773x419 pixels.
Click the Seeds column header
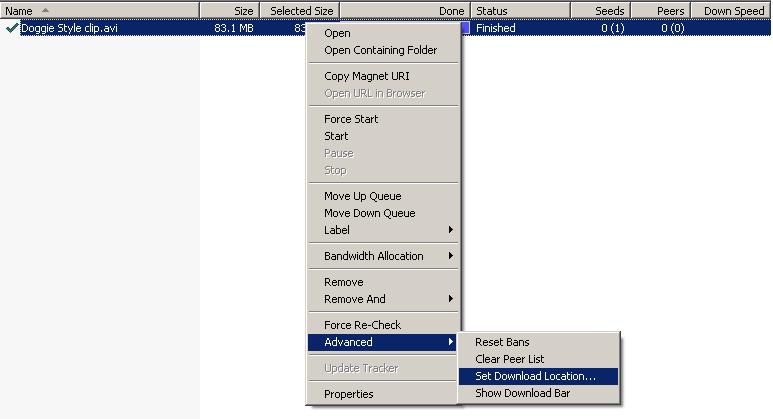click(600, 11)
